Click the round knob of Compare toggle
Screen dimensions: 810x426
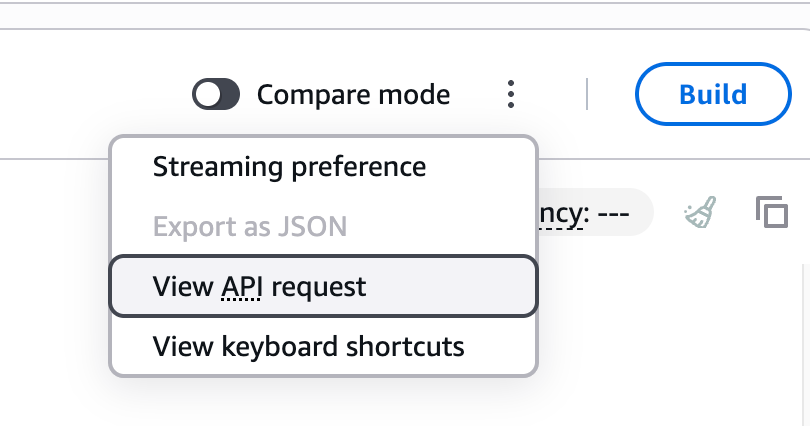click(x=206, y=95)
